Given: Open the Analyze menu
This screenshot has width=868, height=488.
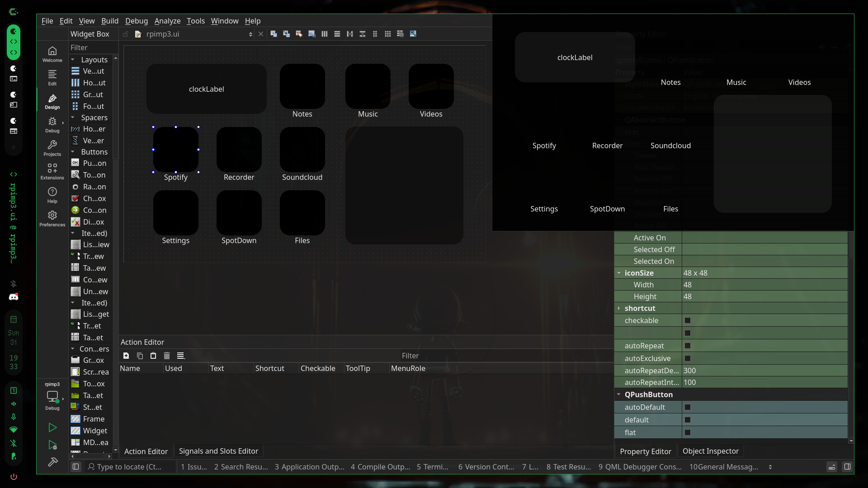Looking at the screenshot, I should (x=167, y=21).
